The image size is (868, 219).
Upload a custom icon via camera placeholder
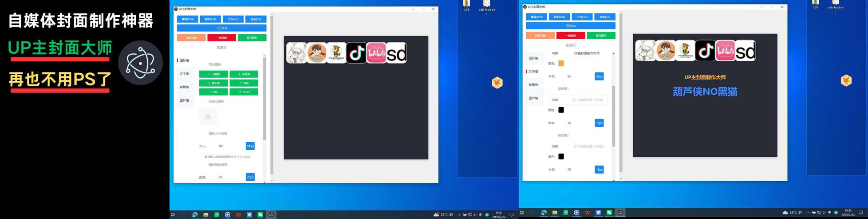208,117
